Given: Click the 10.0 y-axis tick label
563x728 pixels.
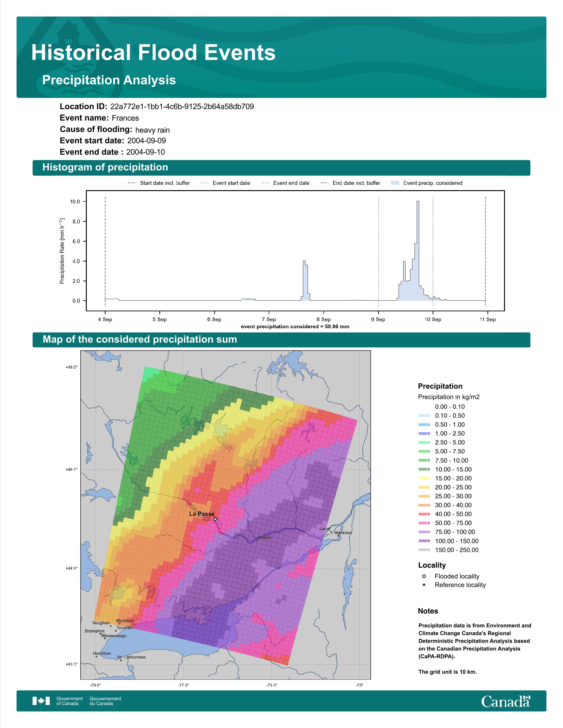Looking at the screenshot, I should [x=75, y=202].
